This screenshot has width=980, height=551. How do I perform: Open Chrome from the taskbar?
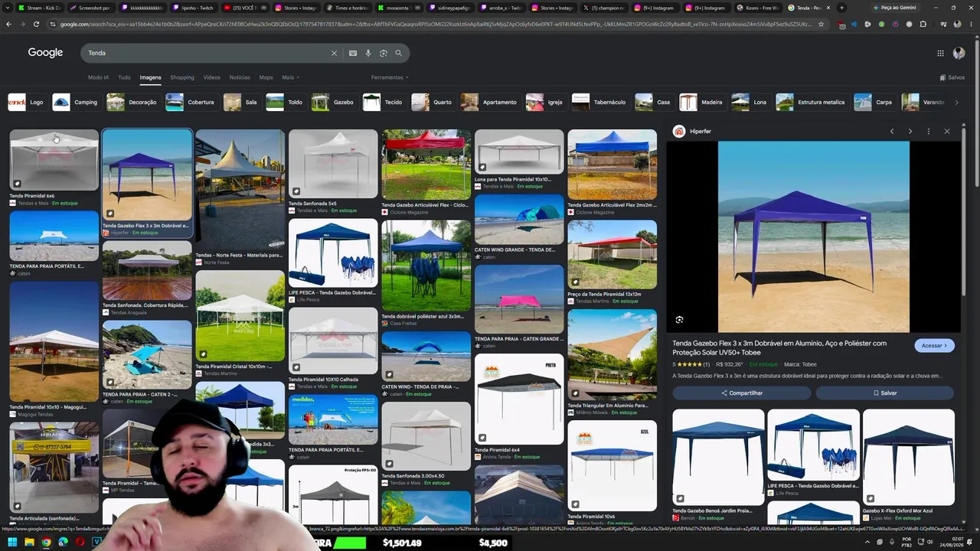coord(46,543)
